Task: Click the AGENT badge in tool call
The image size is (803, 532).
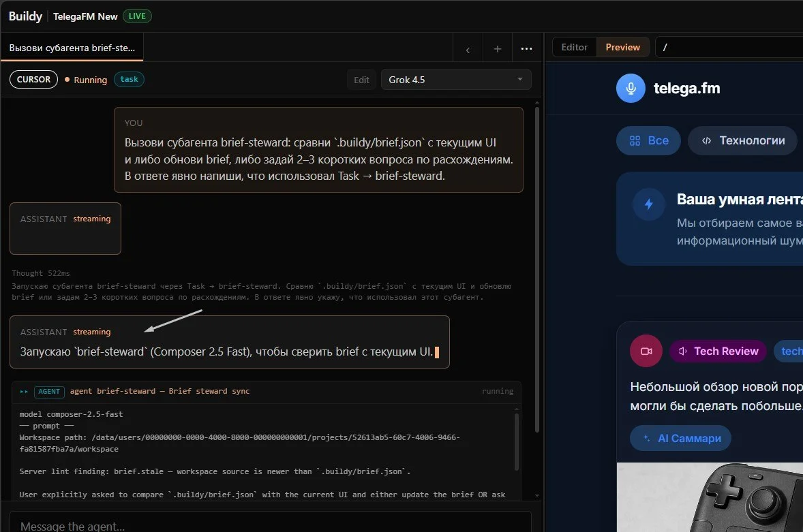Action: click(x=49, y=391)
